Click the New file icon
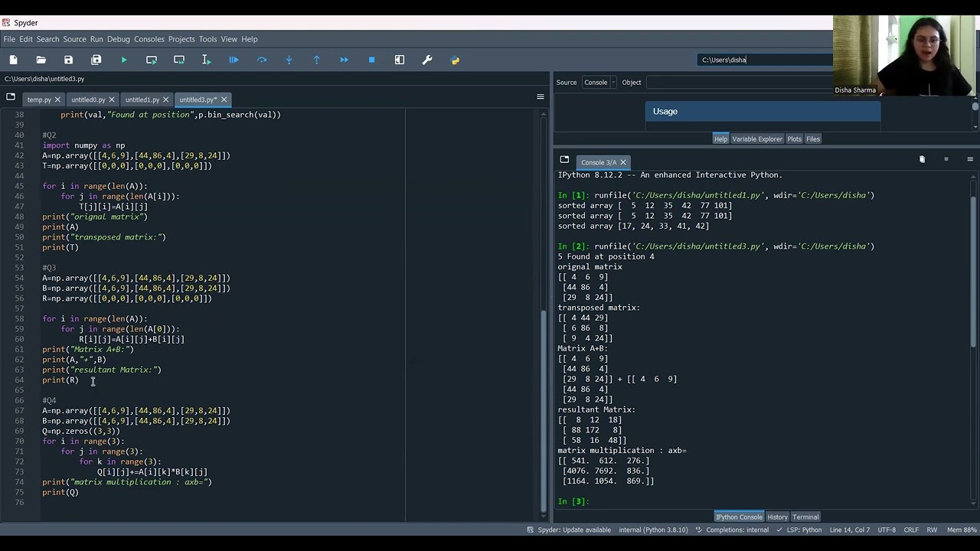Viewport: 980px width, 551px height. tap(14, 60)
